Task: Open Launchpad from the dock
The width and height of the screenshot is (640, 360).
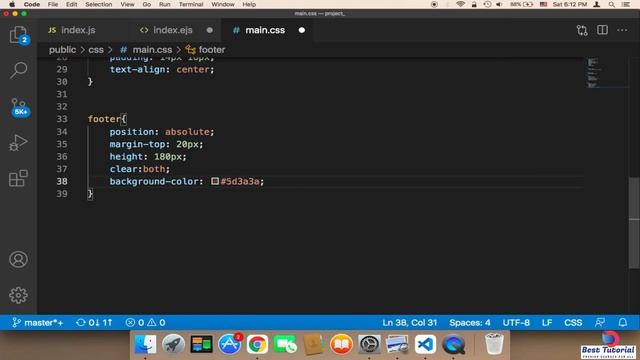Action: click(173, 344)
